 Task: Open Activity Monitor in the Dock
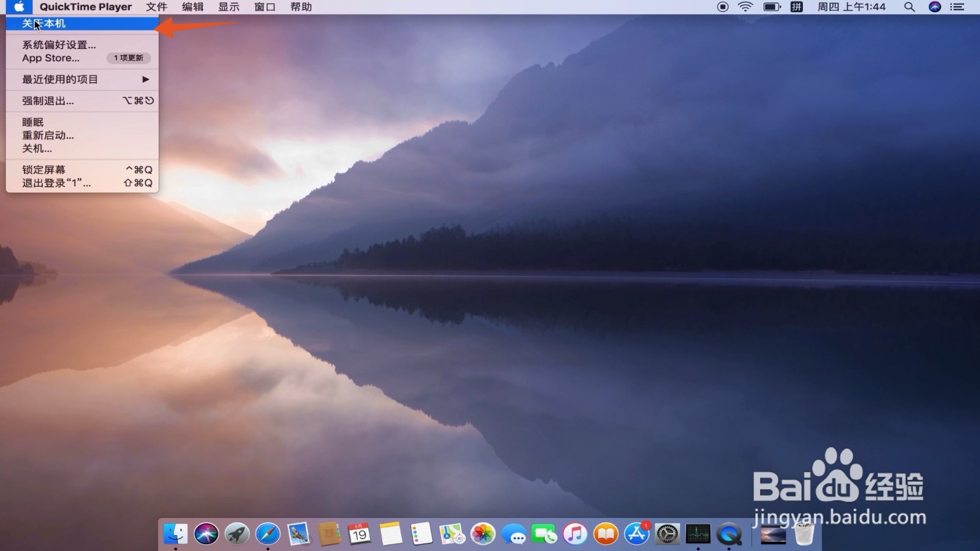698,534
